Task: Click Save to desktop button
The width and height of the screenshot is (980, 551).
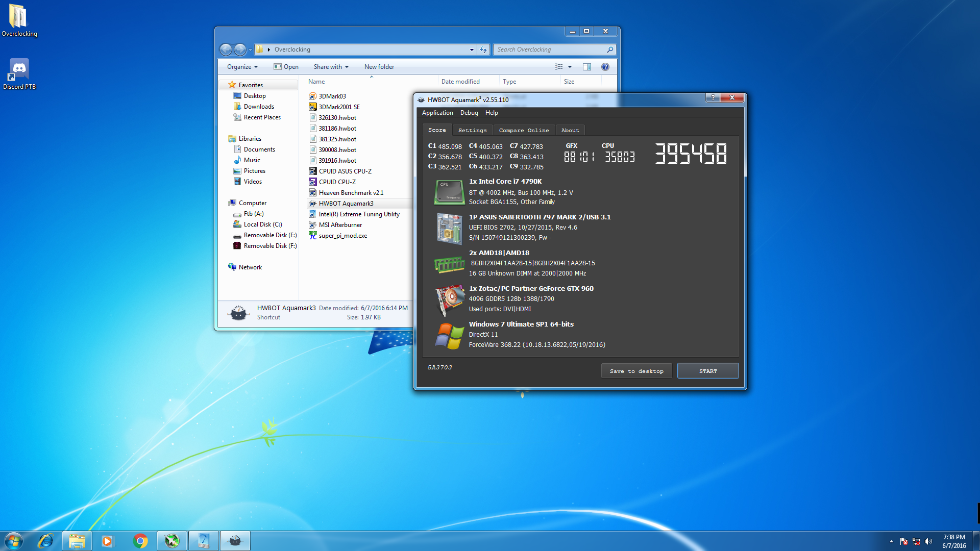Action: click(636, 371)
